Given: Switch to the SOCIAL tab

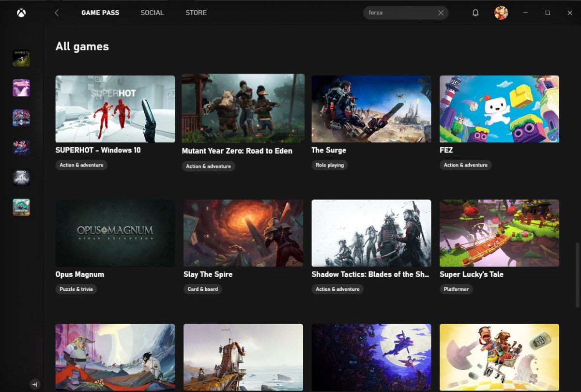Looking at the screenshot, I should click(x=152, y=13).
